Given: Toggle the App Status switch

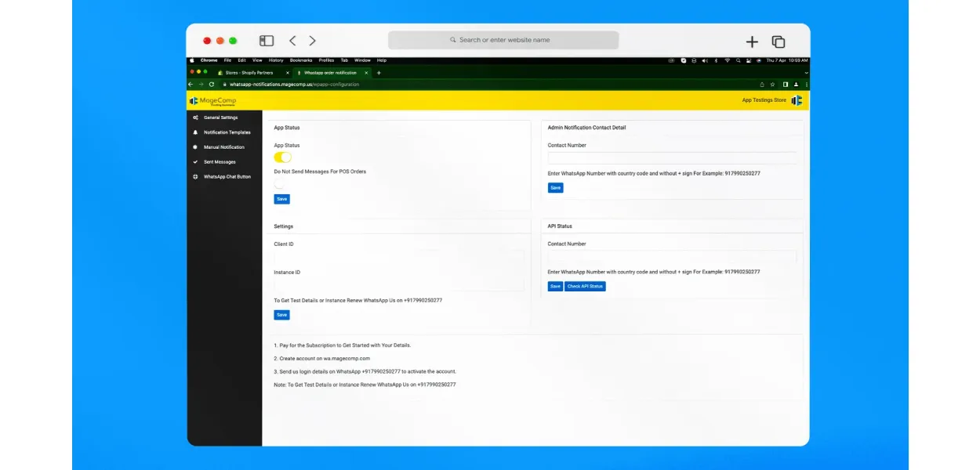Looking at the screenshot, I should click(282, 157).
